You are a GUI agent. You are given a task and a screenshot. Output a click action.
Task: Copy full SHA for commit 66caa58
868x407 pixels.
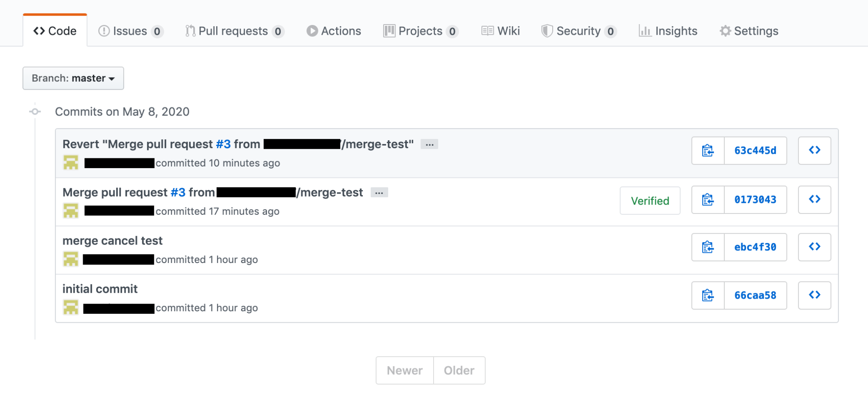707,295
